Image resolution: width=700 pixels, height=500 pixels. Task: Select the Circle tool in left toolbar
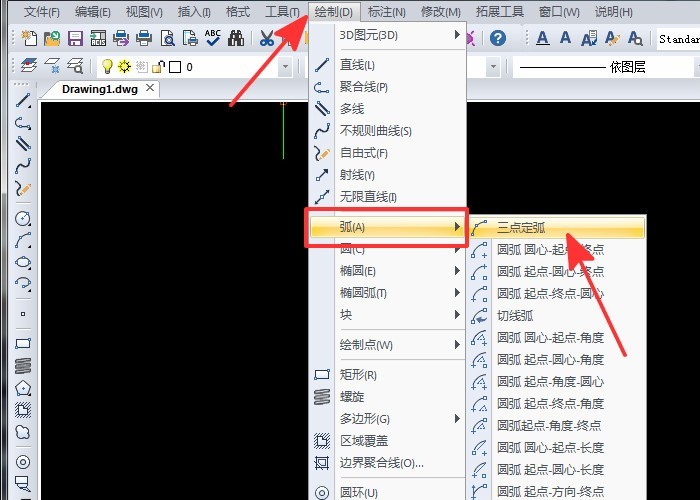tap(23, 218)
